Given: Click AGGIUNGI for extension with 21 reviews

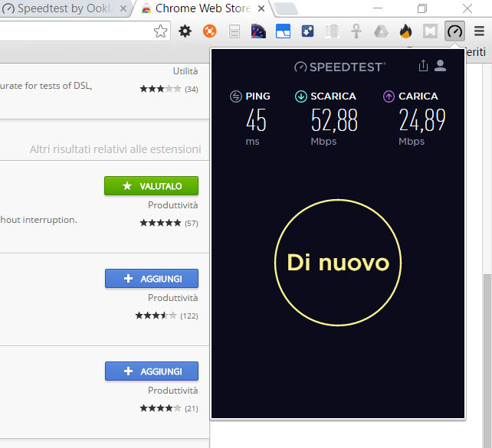Looking at the screenshot, I should 152,371.
